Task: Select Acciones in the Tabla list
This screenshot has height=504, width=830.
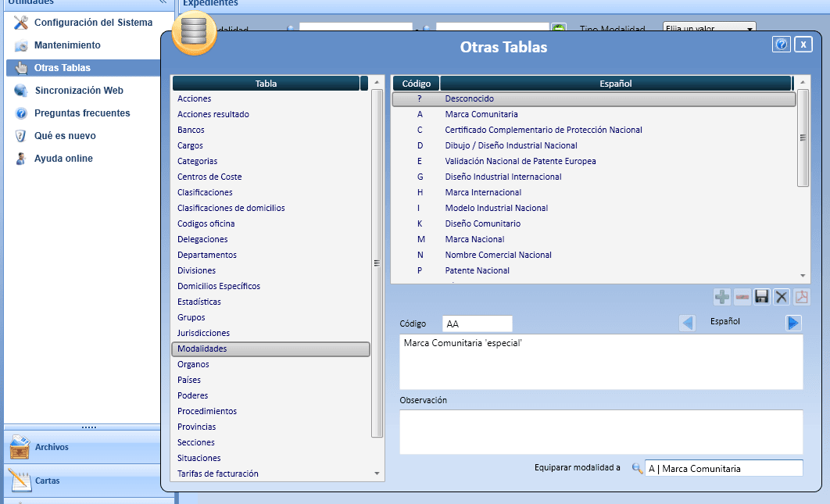Action: (x=271, y=99)
